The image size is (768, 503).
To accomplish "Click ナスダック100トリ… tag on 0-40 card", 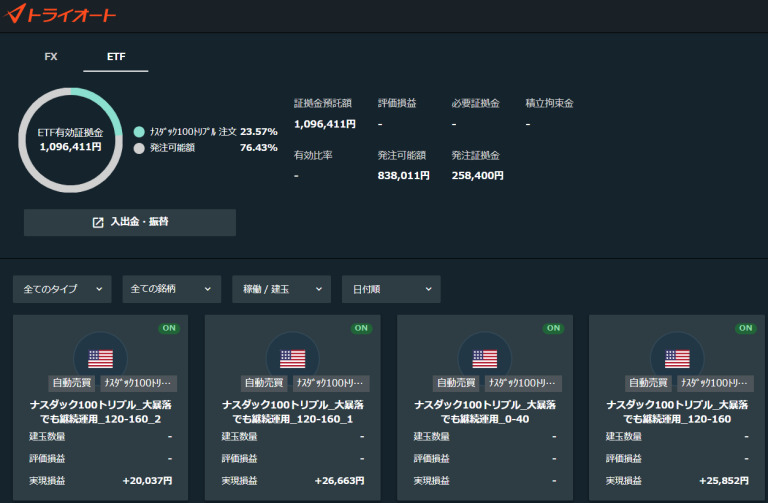I will tap(523, 383).
